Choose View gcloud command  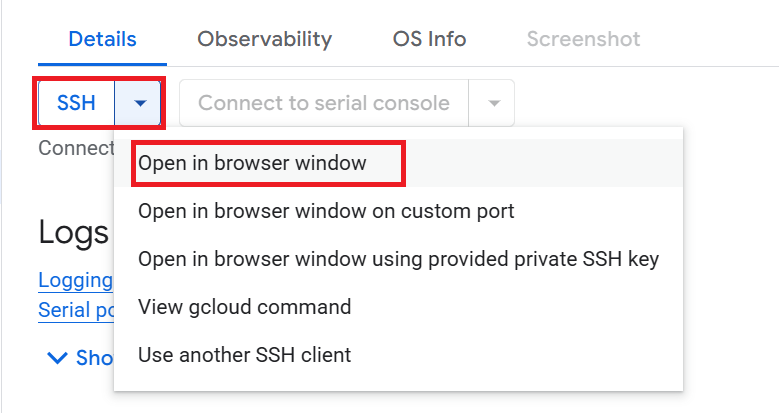(244, 307)
